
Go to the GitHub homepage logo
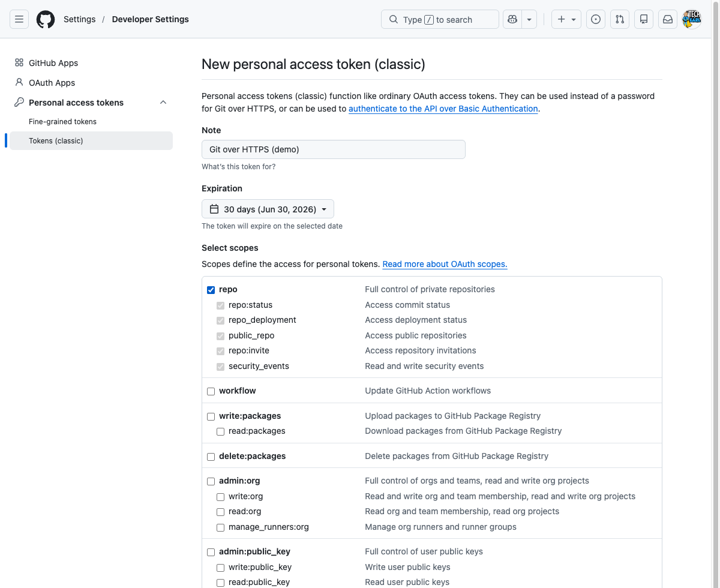pyautogui.click(x=46, y=19)
